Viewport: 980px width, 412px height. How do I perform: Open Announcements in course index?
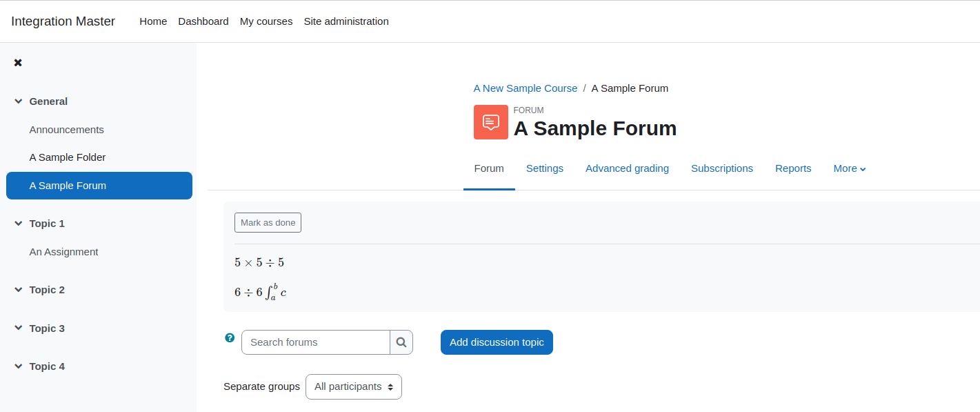tap(67, 130)
